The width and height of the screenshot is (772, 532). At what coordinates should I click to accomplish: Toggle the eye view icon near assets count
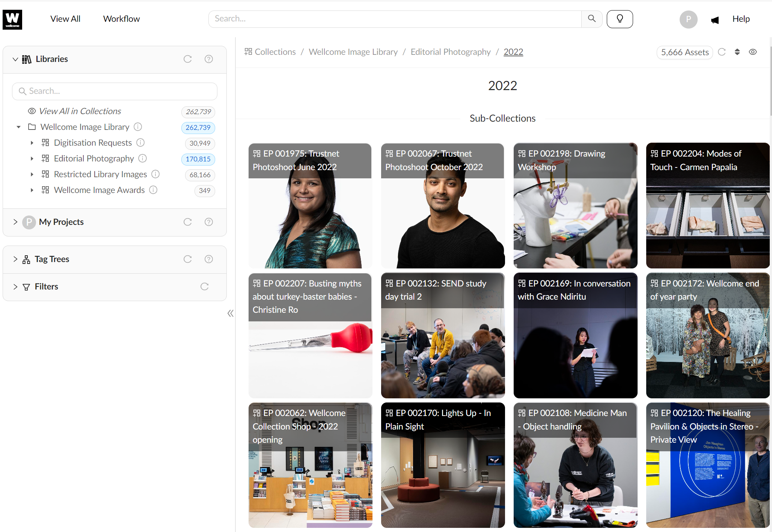pos(753,52)
